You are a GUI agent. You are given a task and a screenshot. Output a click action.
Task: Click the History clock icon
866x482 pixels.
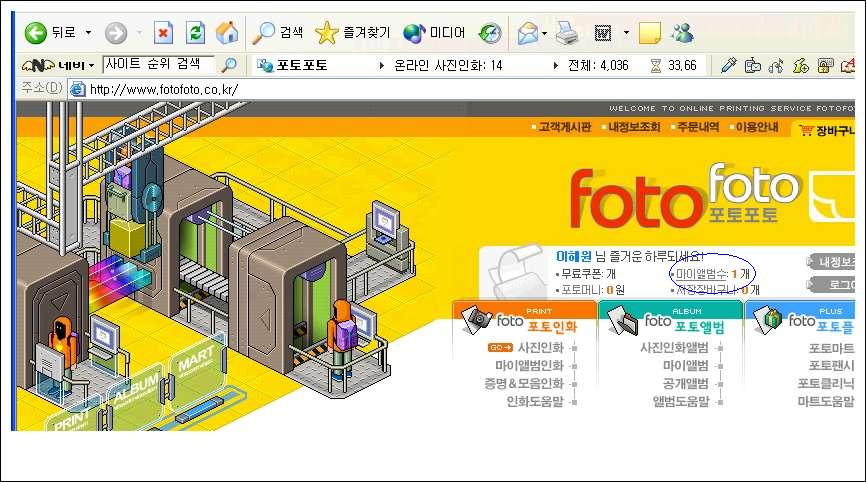tap(490, 33)
